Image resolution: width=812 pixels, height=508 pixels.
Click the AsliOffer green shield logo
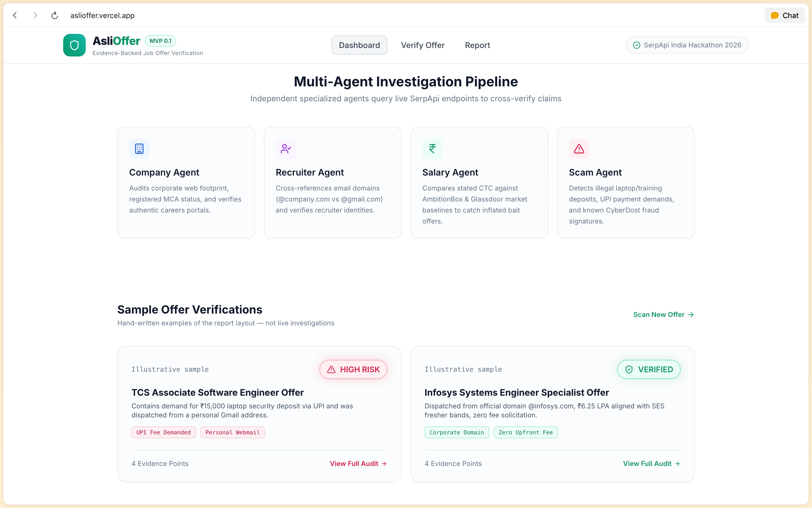74,45
